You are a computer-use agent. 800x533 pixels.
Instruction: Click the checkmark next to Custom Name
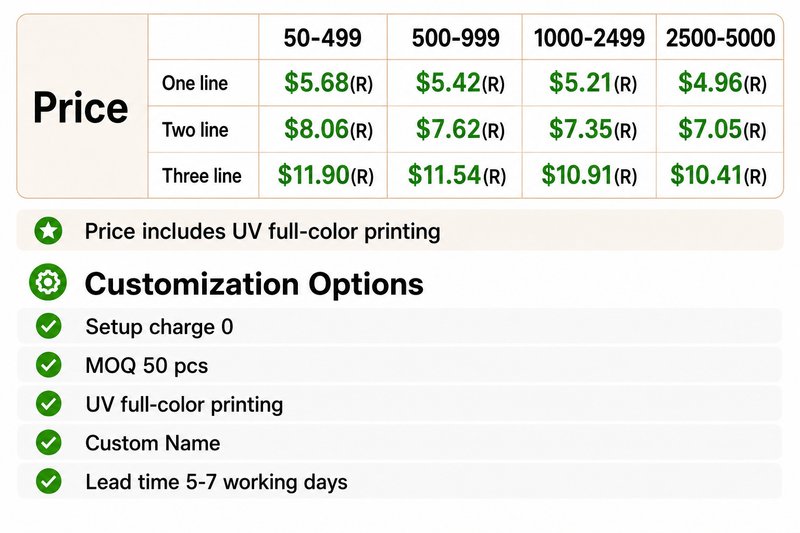point(49,442)
